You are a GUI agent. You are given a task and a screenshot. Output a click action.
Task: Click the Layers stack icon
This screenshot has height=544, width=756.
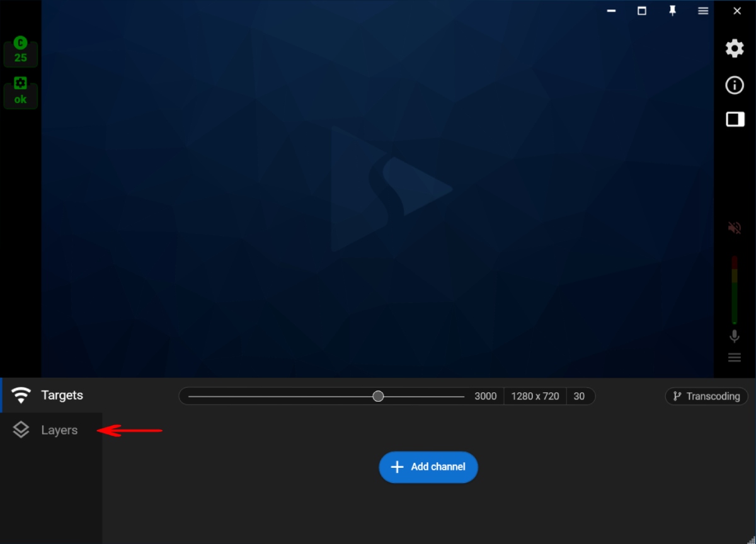click(21, 429)
